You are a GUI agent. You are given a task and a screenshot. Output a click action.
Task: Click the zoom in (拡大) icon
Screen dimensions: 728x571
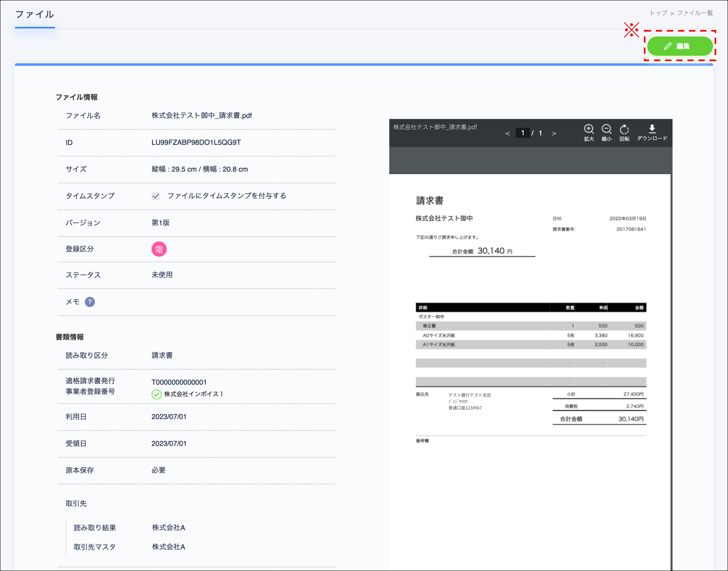pyautogui.click(x=589, y=129)
